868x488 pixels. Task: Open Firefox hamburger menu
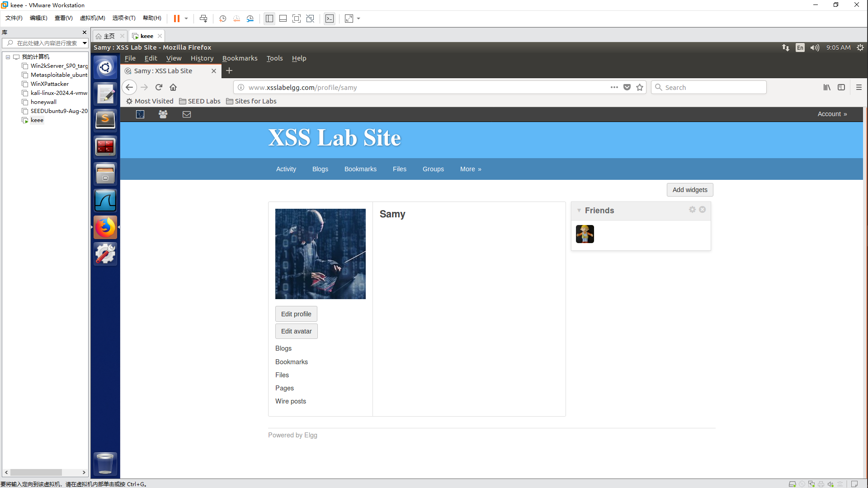tap(859, 87)
